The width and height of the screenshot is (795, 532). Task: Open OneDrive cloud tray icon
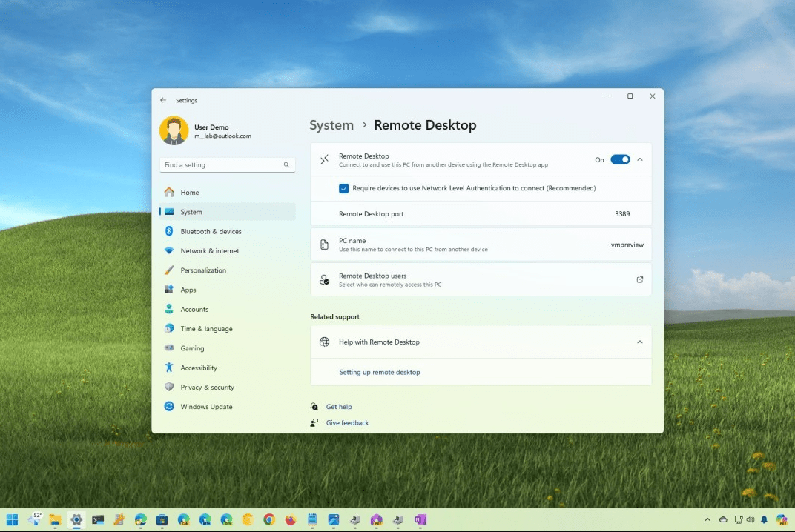724,520
